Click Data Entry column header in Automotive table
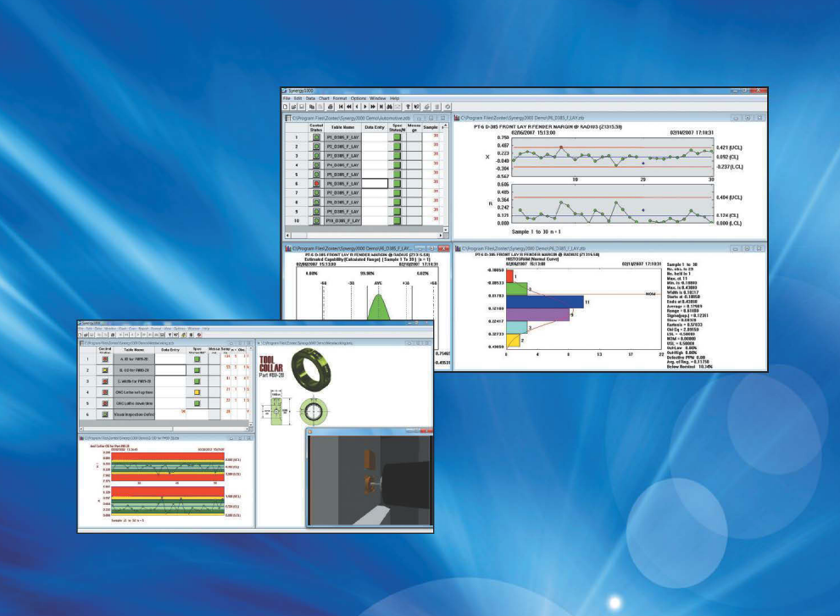 [375, 127]
